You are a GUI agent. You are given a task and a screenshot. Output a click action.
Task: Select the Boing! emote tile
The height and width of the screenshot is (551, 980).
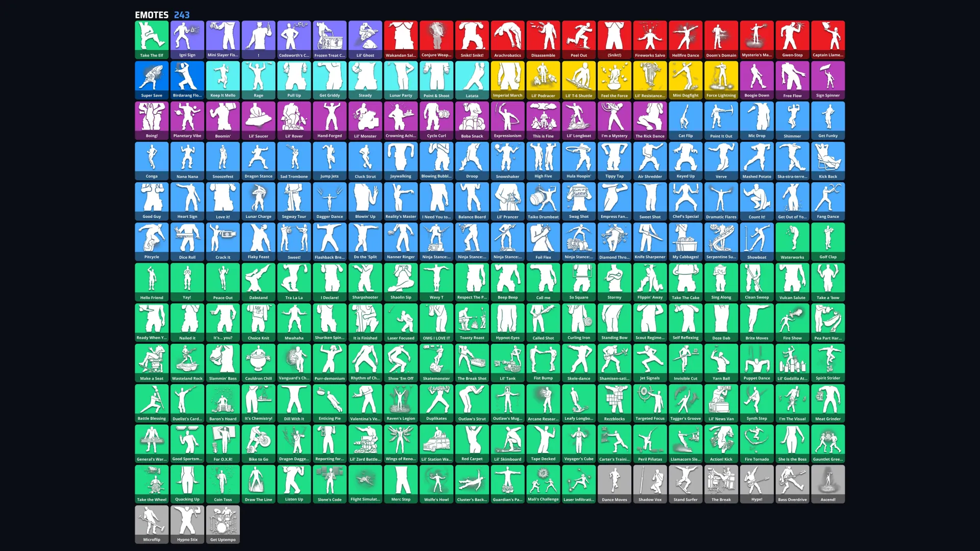tap(152, 120)
